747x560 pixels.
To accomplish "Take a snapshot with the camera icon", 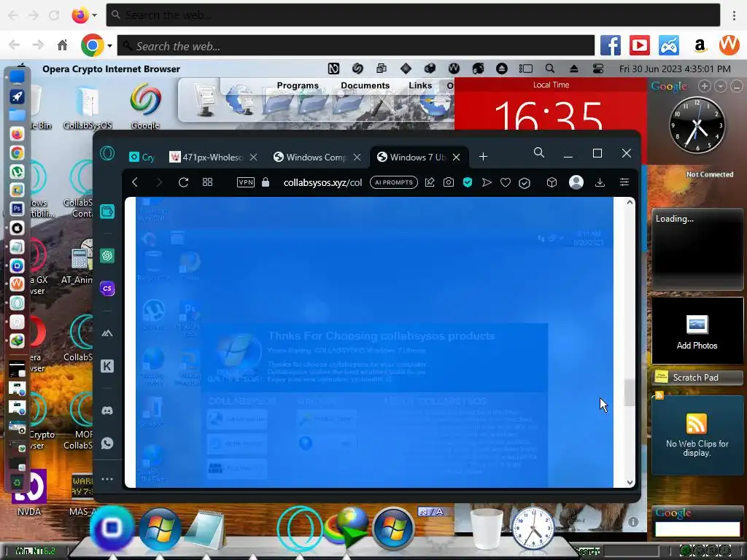I will tap(449, 182).
